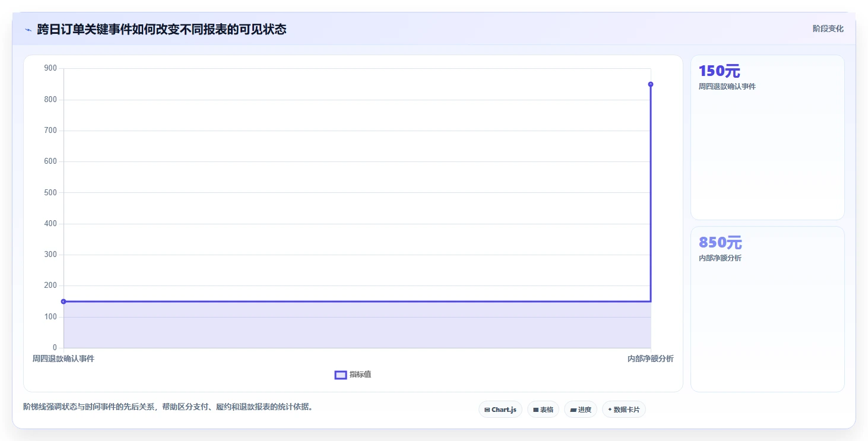The width and height of the screenshot is (868, 441).
Task: Click the 850元 card value
Action: (x=720, y=242)
